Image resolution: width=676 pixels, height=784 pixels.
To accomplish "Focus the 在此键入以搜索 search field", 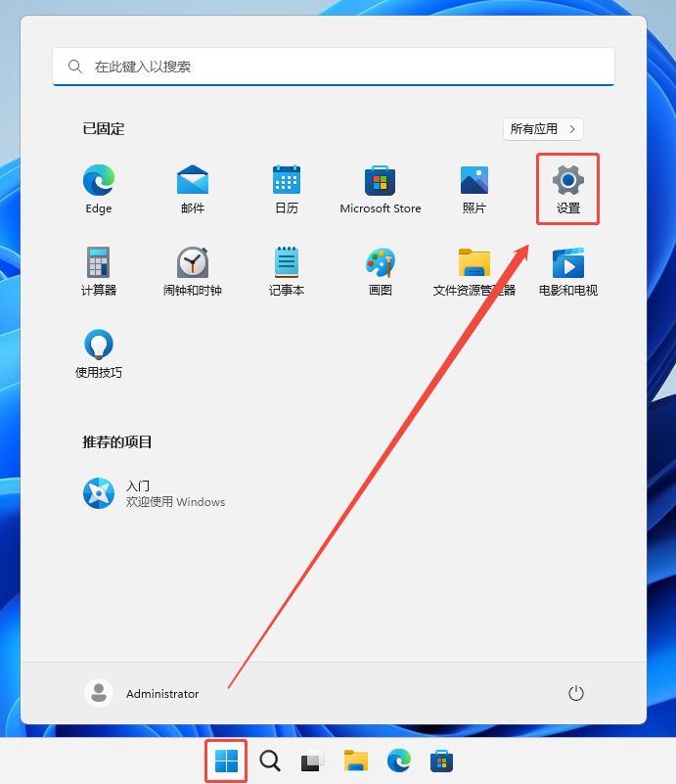I will [x=334, y=67].
